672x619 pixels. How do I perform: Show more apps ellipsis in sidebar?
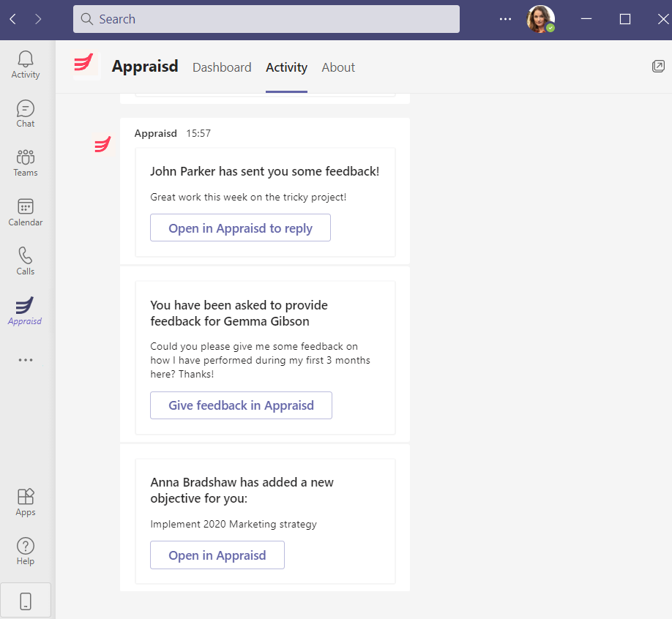(26, 360)
